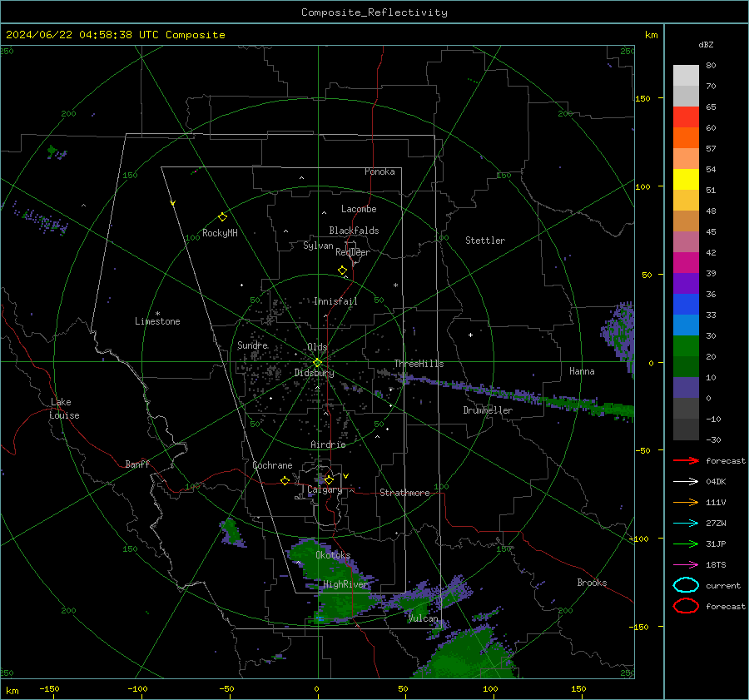Click the HighRiver city label

(345, 584)
